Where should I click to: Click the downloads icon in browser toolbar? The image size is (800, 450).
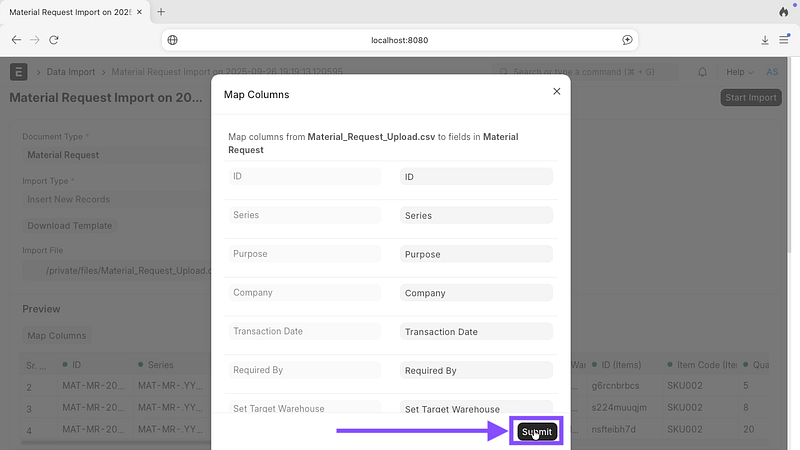[x=765, y=40]
